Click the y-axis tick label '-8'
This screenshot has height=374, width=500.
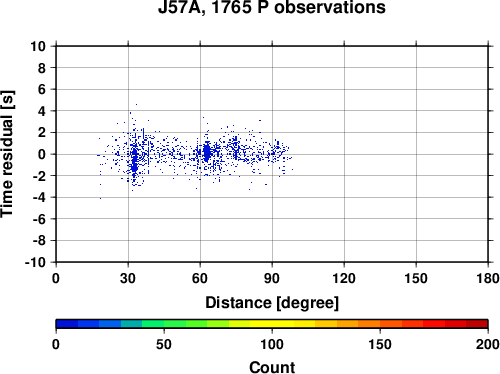coord(39,240)
